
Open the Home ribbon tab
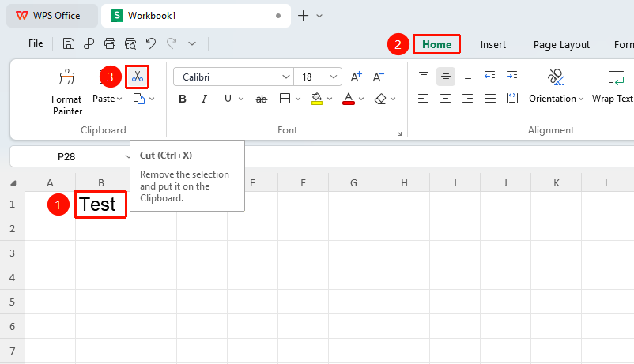(x=436, y=44)
